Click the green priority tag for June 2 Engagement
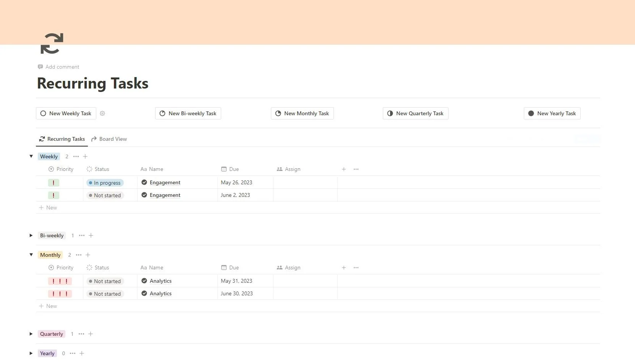 [x=53, y=195]
